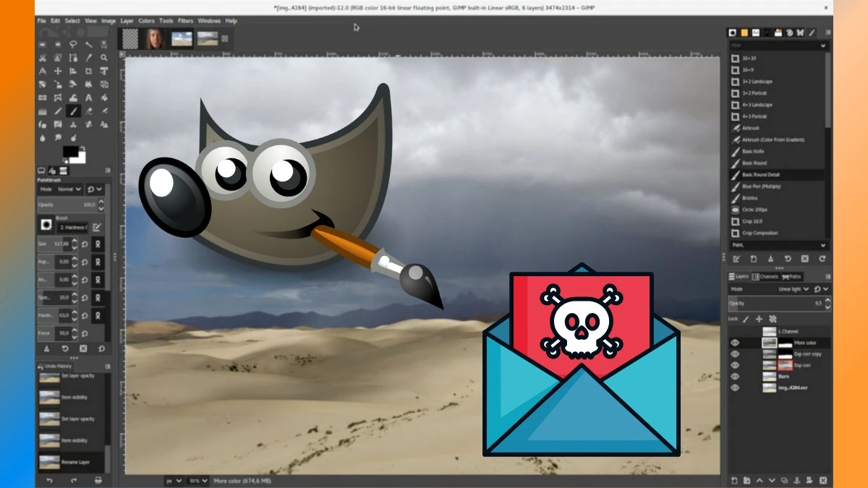The height and width of the screenshot is (488, 868).
Task: Hide the More color layer
Action: (735, 343)
